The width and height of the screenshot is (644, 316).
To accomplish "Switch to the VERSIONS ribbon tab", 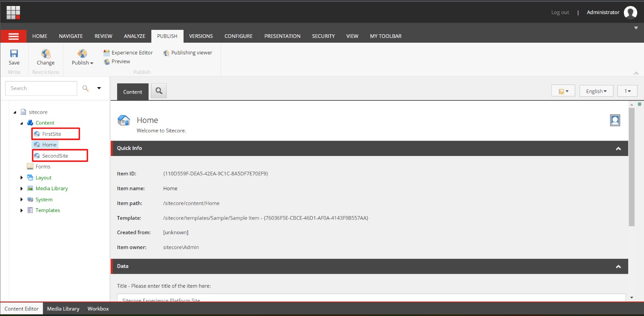I will click(x=201, y=36).
